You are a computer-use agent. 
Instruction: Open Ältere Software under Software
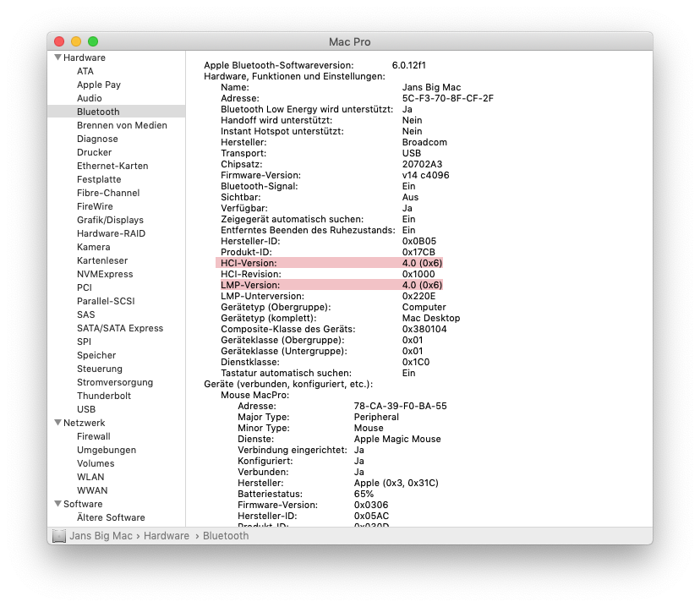pyautogui.click(x=111, y=517)
